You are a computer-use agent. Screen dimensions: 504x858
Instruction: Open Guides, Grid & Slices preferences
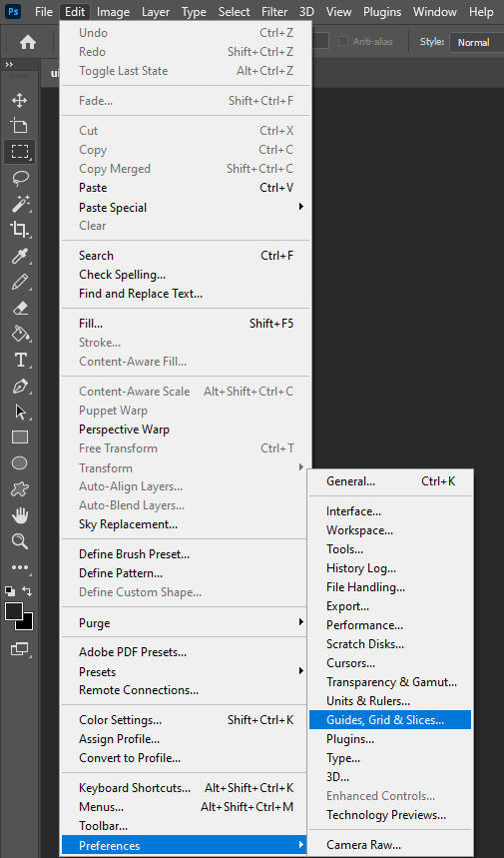pos(390,720)
